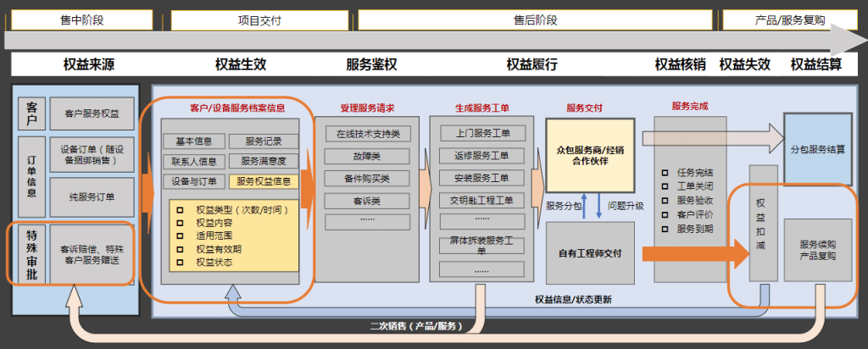Click the blue upward arrow beside 服务分包

pyautogui.click(x=585, y=206)
